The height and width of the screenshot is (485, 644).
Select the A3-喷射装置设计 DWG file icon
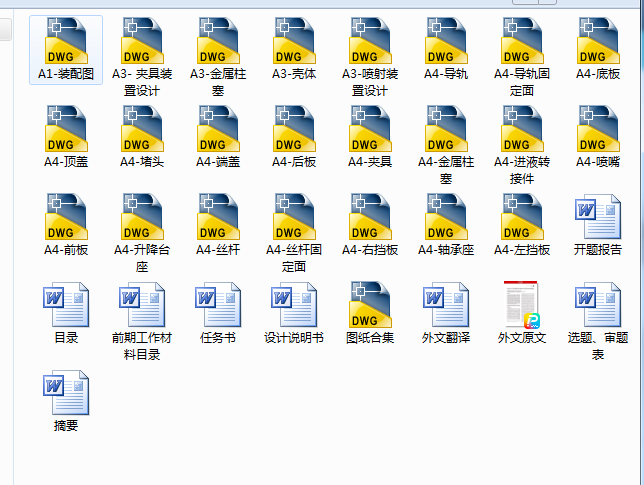click(x=370, y=40)
